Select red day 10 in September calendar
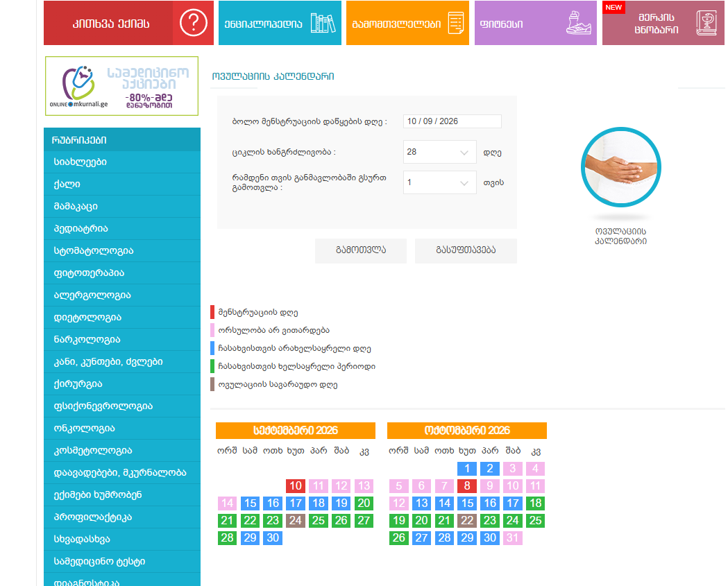 pyautogui.click(x=296, y=485)
